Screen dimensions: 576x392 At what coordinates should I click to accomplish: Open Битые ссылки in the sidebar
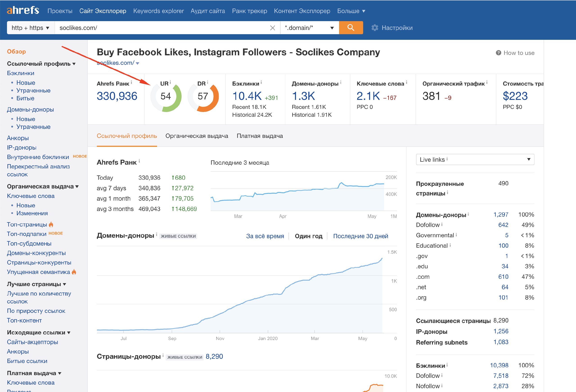(x=27, y=361)
